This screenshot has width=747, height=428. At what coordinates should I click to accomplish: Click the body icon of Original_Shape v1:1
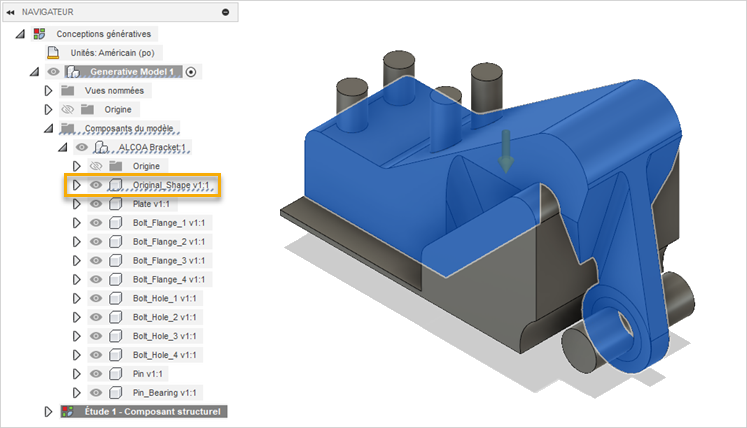(x=115, y=185)
